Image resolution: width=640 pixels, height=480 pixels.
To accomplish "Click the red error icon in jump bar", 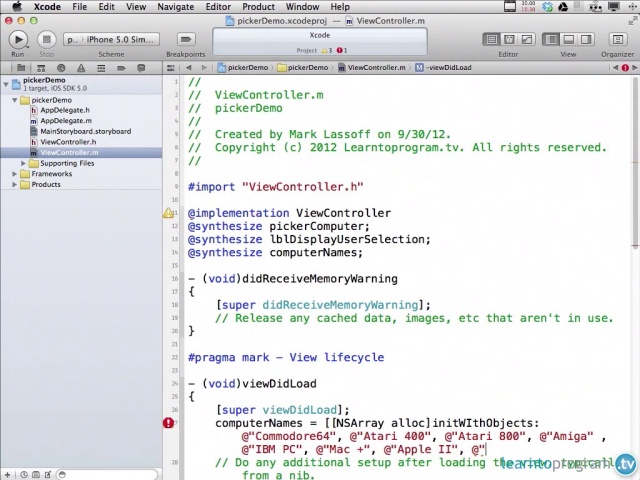I will coord(625,68).
